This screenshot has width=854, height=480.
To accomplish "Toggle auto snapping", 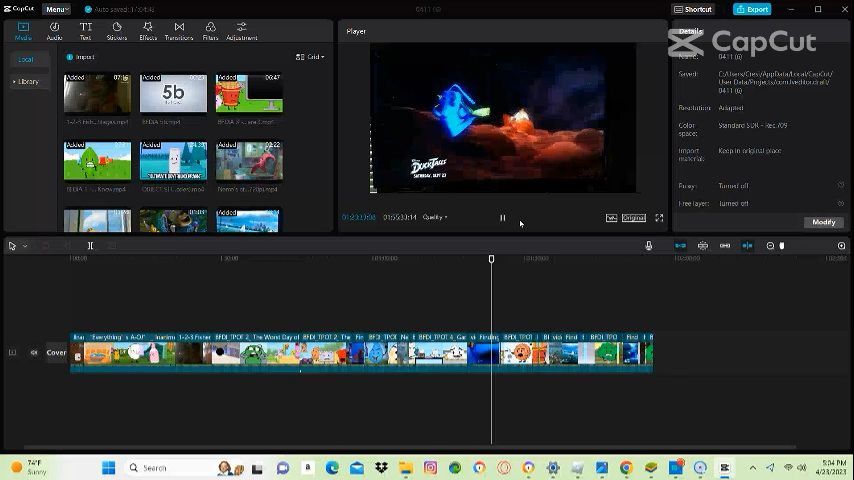I will point(703,246).
